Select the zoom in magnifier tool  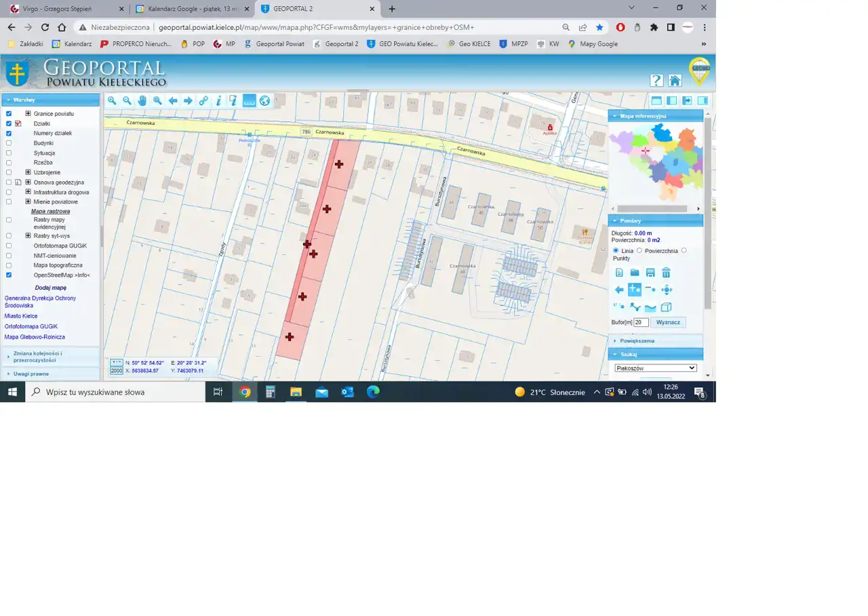pyautogui.click(x=112, y=100)
